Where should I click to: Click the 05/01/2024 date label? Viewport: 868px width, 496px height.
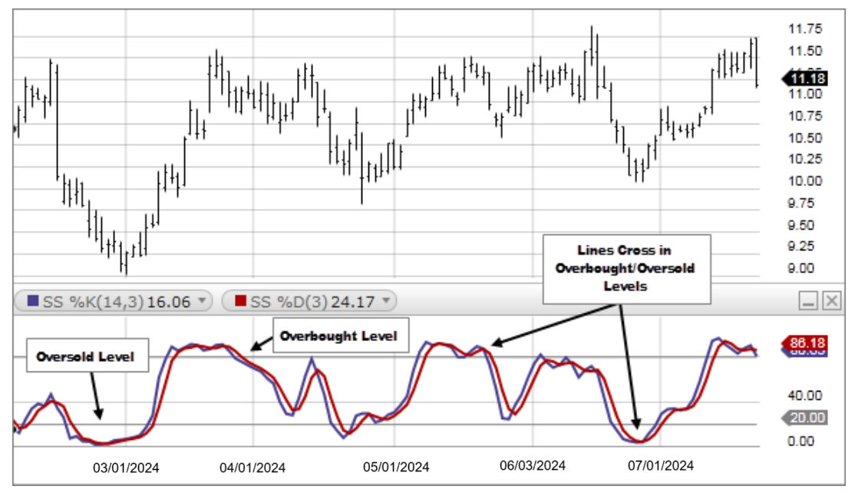click(397, 467)
